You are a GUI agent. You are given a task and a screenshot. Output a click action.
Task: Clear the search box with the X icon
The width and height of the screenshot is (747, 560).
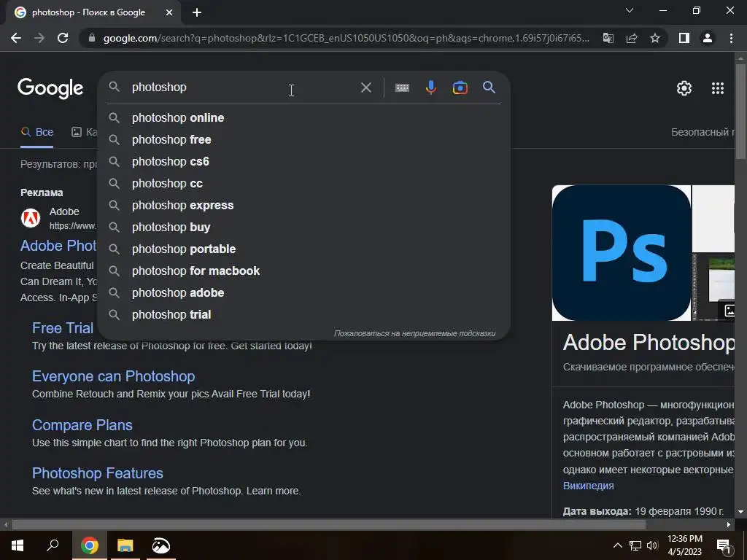click(366, 87)
